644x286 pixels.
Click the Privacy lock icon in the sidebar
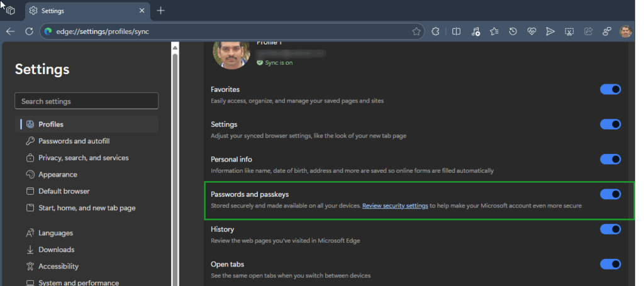click(30, 158)
